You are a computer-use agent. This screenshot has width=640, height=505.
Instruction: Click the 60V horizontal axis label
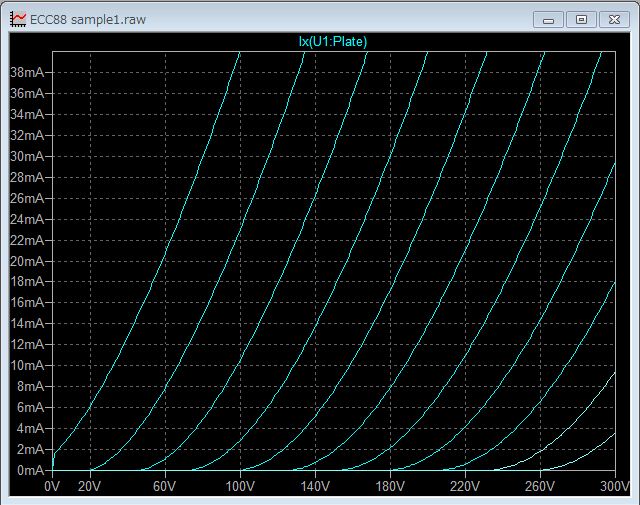(165, 487)
